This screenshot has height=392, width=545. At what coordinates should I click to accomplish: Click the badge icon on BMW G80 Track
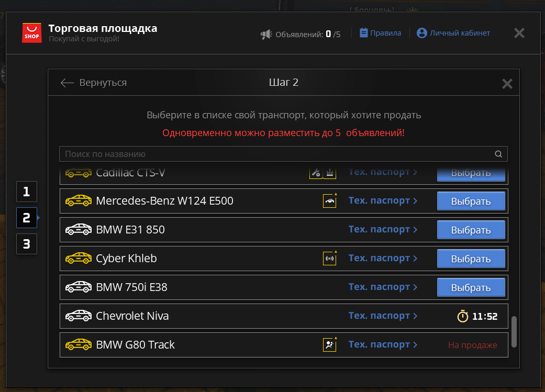tap(329, 344)
